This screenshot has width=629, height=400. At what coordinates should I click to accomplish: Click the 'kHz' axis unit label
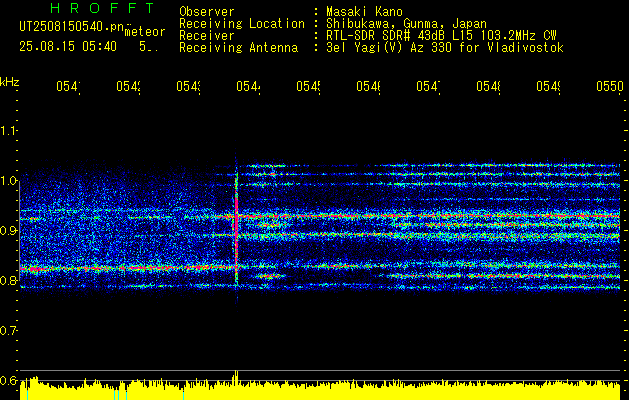9,82
